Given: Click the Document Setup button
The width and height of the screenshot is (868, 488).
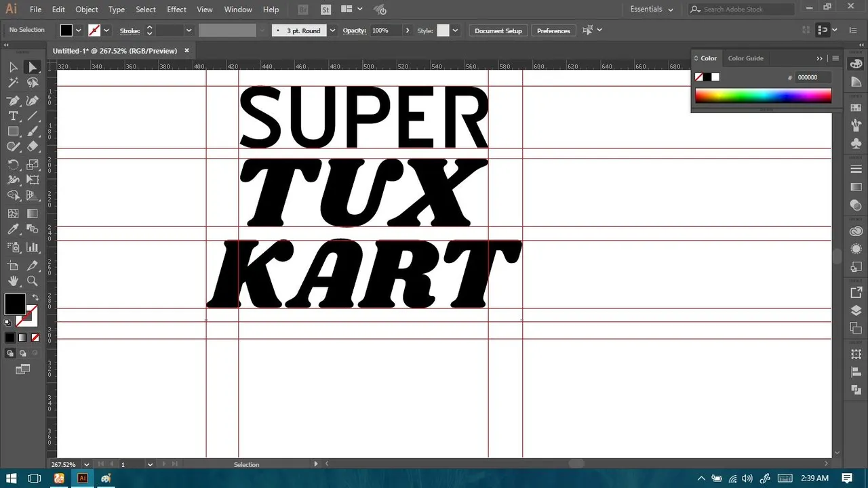Looking at the screenshot, I should pyautogui.click(x=498, y=30).
